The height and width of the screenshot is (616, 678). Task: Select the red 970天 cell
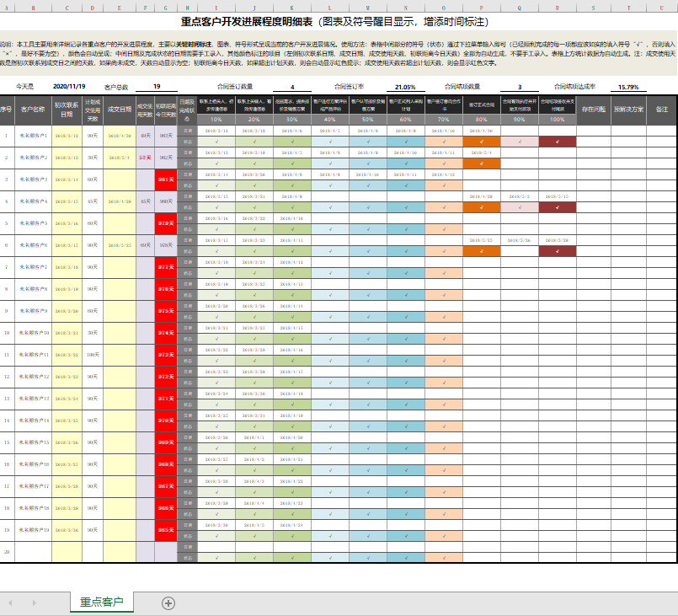pyautogui.click(x=166, y=420)
